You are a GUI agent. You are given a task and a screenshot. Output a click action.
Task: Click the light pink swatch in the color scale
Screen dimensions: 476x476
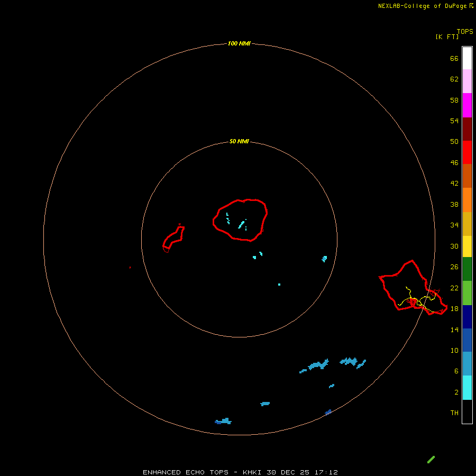click(x=467, y=81)
